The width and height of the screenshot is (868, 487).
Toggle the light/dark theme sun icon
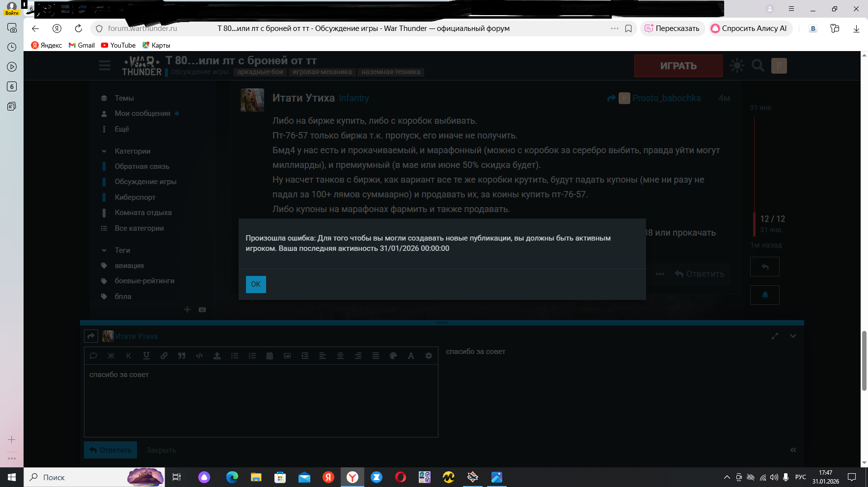pyautogui.click(x=737, y=66)
